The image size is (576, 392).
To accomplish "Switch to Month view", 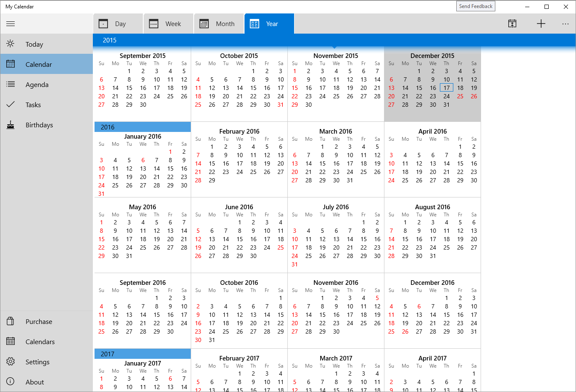I will pos(218,24).
